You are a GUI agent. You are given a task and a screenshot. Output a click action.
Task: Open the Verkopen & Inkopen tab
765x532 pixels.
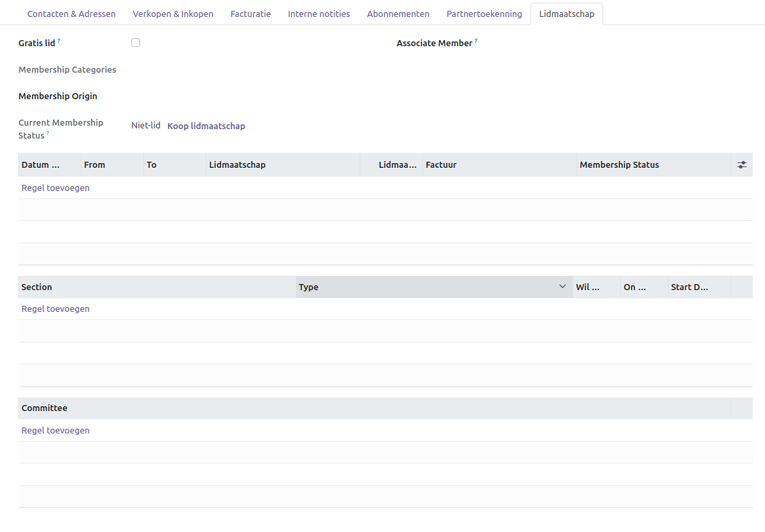(173, 14)
